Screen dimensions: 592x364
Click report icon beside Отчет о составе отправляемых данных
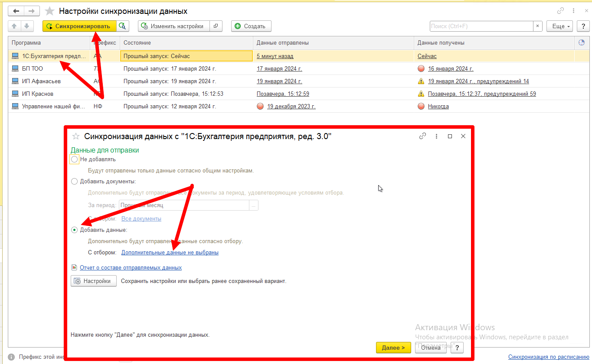tap(74, 267)
